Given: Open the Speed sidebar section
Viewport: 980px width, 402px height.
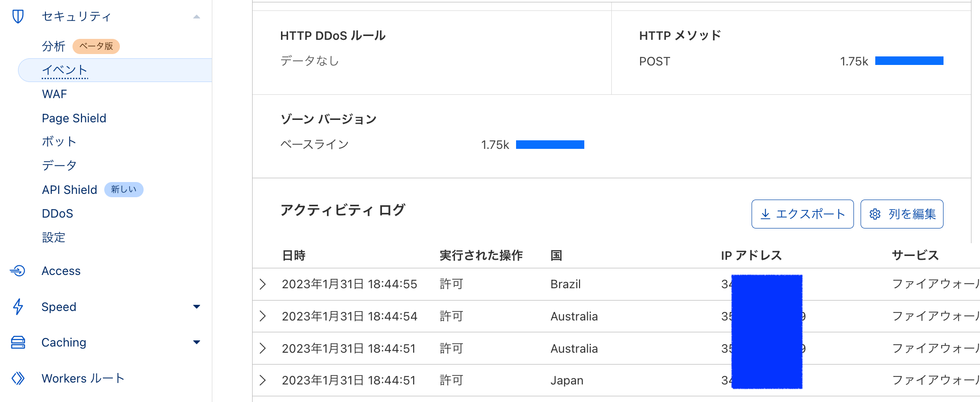Looking at the screenshot, I should point(59,307).
